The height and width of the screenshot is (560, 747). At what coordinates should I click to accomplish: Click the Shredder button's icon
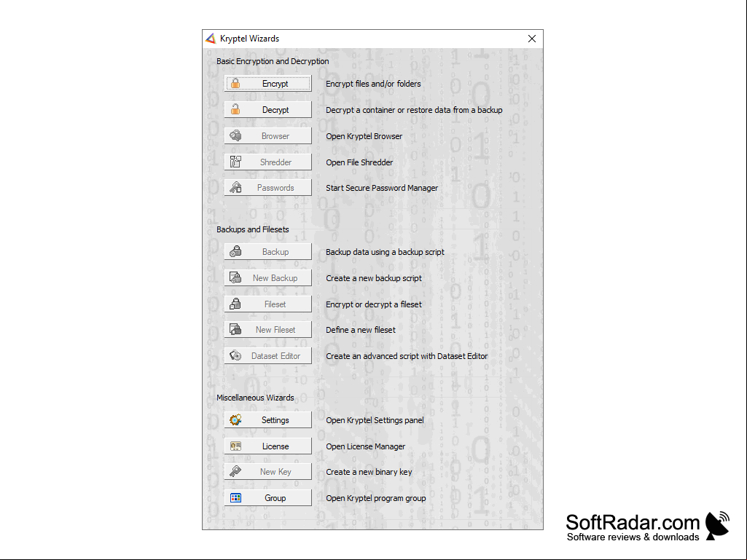[x=235, y=162]
